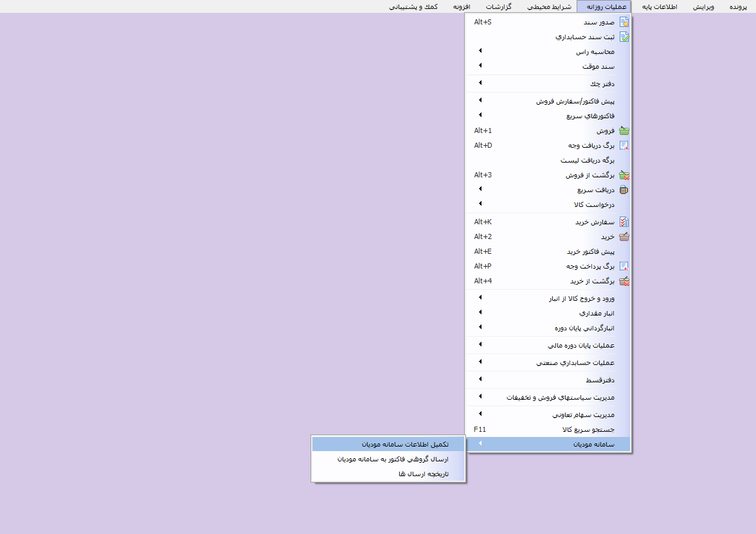Click the برگشت از فروش basket icon
756x534 pixels.
click(624, 175)
